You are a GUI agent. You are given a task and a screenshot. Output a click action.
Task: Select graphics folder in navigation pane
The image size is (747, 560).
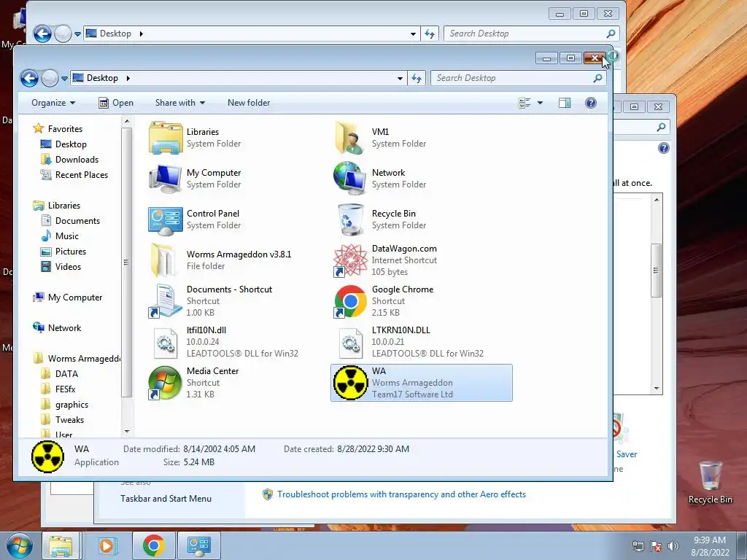click(65, 404)
